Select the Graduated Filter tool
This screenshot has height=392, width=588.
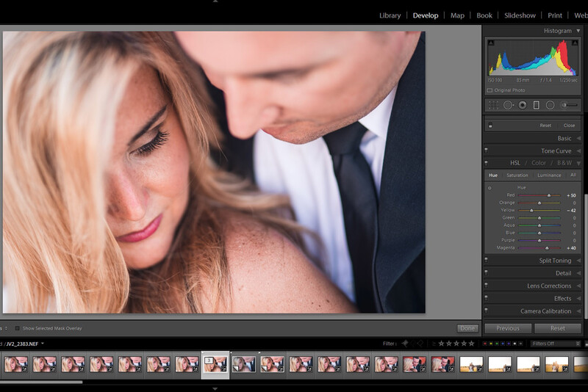coord(537,105)
